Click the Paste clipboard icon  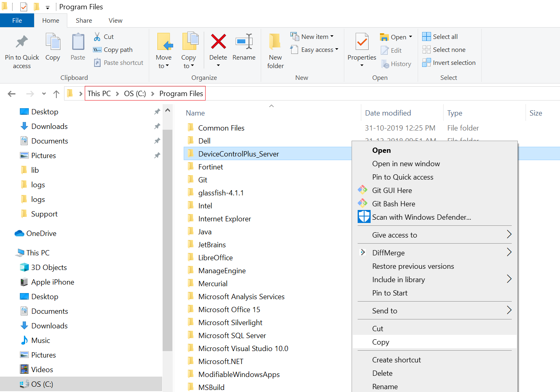click(x=78, y=42)
